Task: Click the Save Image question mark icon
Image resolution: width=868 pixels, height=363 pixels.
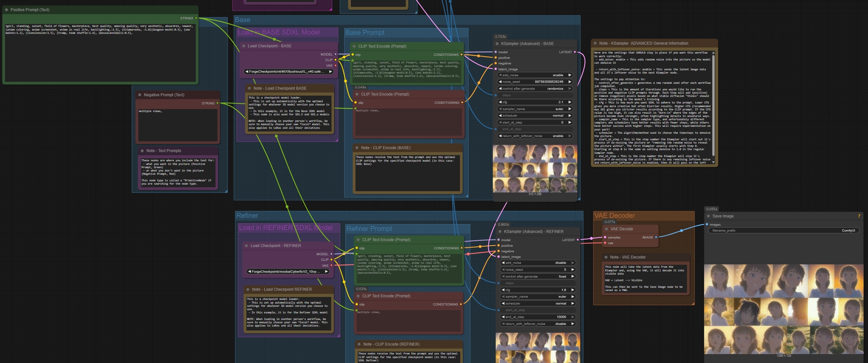Action: [x=859, y=216]
